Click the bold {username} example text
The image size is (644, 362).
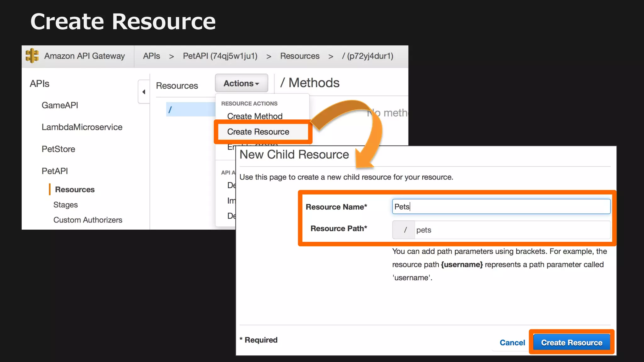tap(462, 265)
